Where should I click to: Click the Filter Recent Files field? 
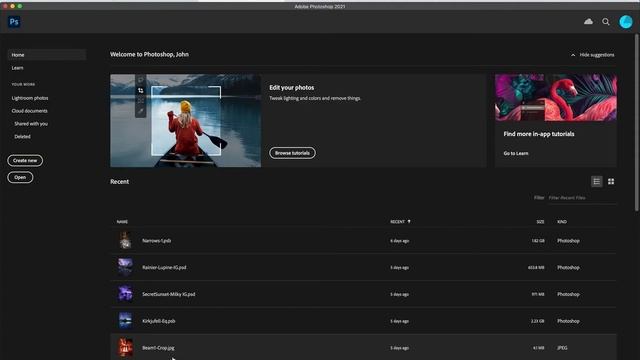pos(582,198)
